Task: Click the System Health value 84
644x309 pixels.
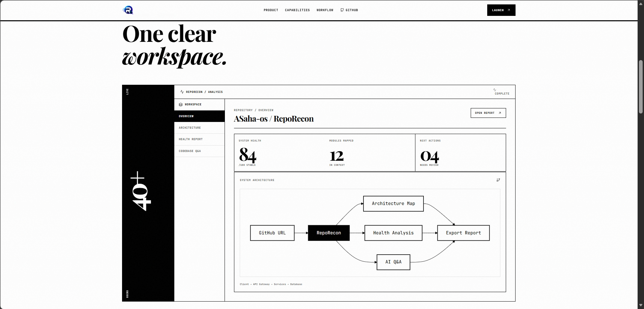Action: coord(248,155)
